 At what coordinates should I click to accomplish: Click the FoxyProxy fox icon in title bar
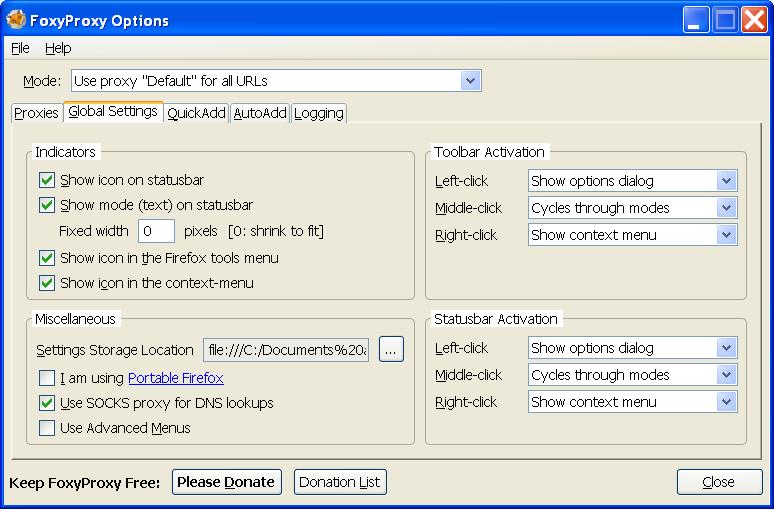(x=16, y=20)
